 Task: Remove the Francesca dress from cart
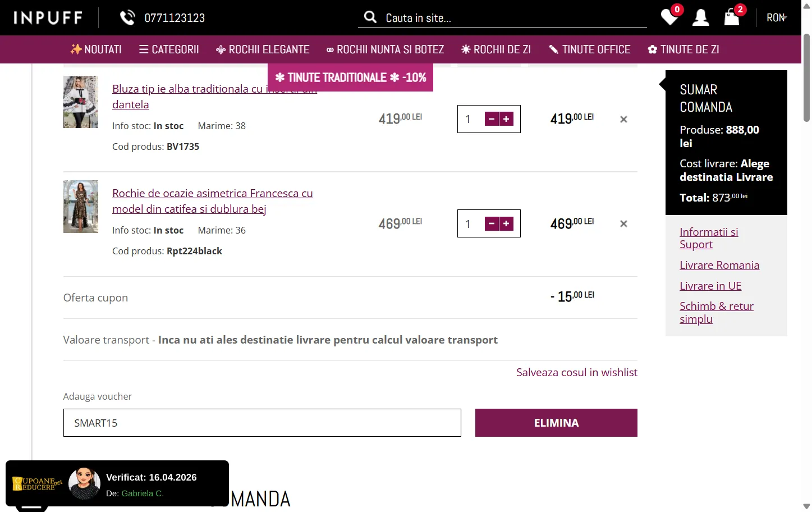coord(623,223)
